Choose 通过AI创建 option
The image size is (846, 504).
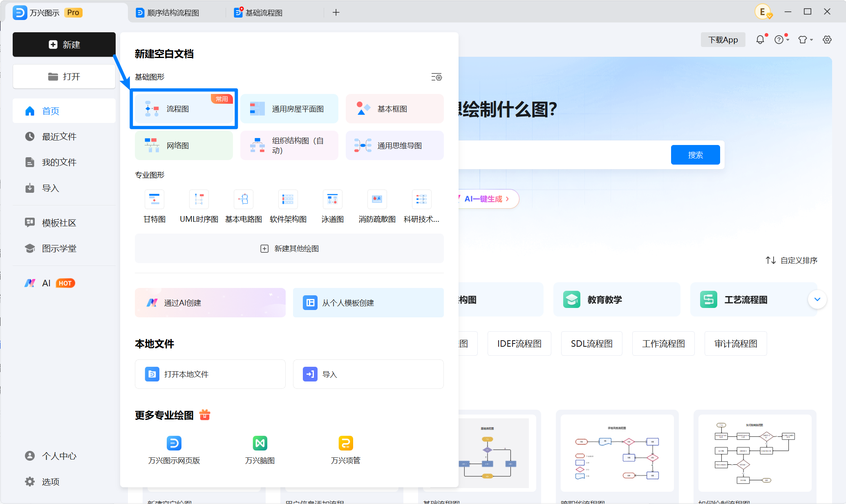tap(210, 303)
